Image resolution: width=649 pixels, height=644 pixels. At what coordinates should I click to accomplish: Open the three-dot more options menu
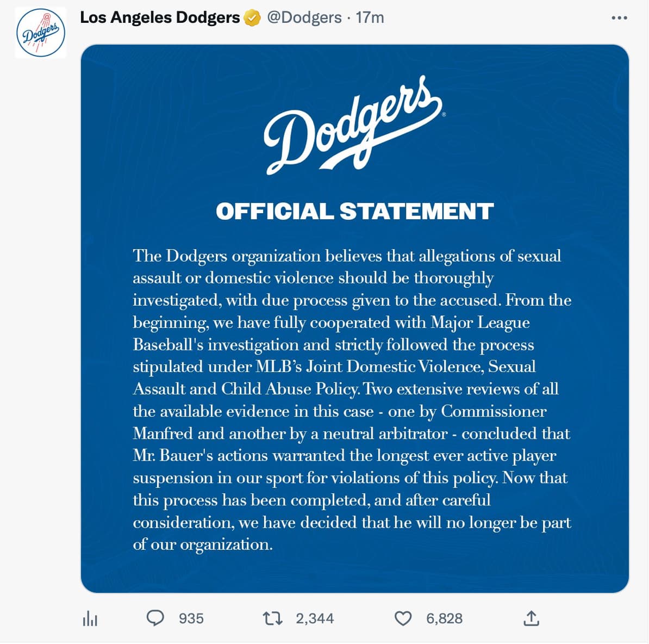pyautogui.click(x=619, y=18)
